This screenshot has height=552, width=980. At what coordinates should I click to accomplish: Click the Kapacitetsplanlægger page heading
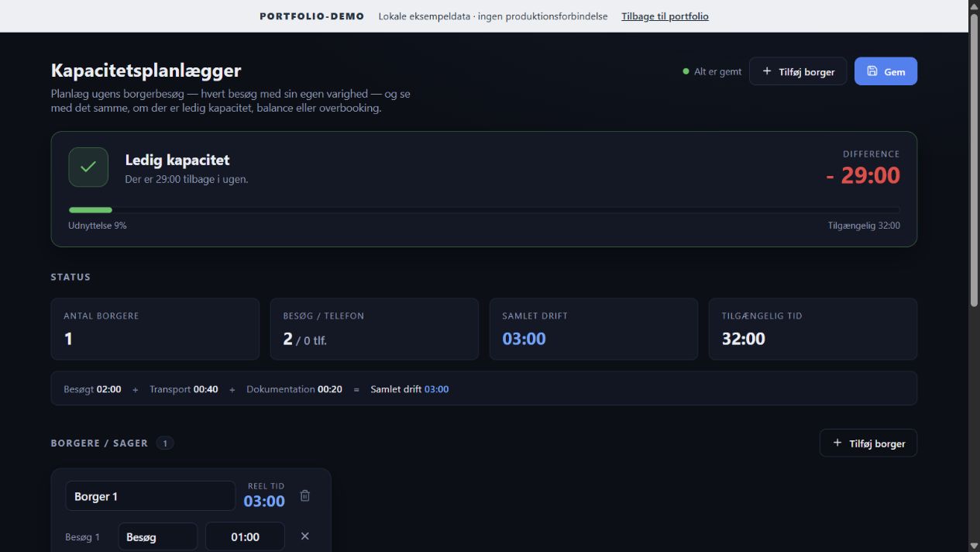(146, 71)
